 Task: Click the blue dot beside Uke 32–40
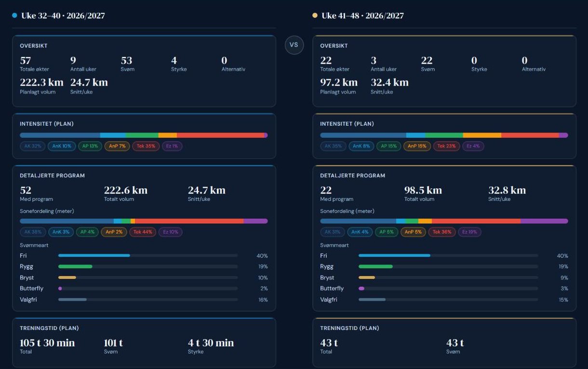14,15
